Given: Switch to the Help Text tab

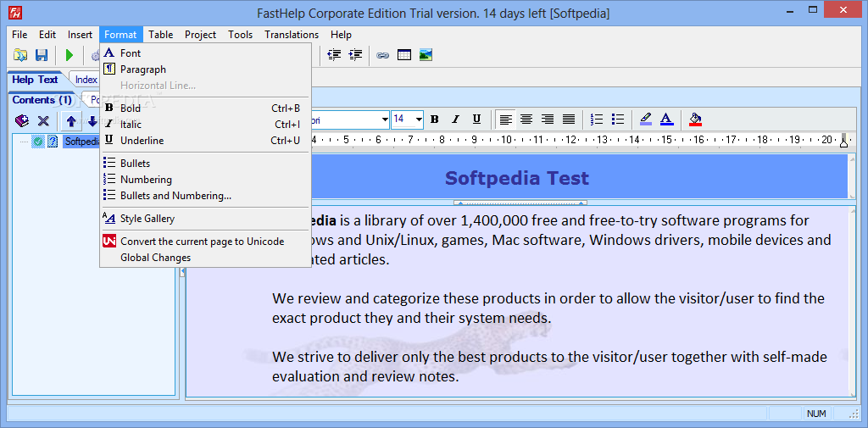Looking at the screenshot, I should (x=35, y=80).
